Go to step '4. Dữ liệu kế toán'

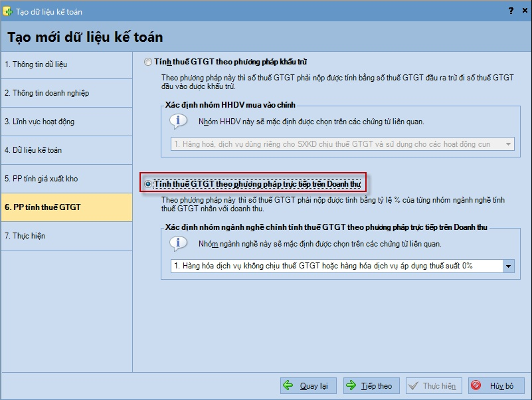[x=67, y=150]
